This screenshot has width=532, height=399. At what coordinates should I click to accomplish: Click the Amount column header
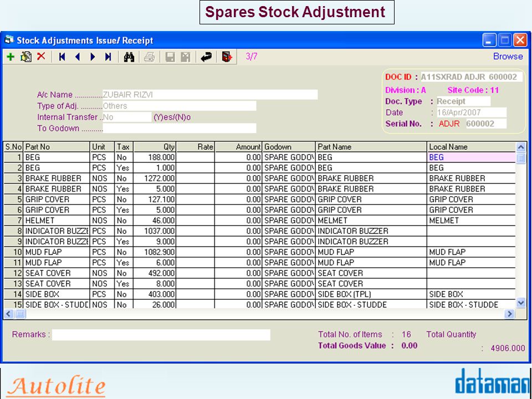coord(238,147)
